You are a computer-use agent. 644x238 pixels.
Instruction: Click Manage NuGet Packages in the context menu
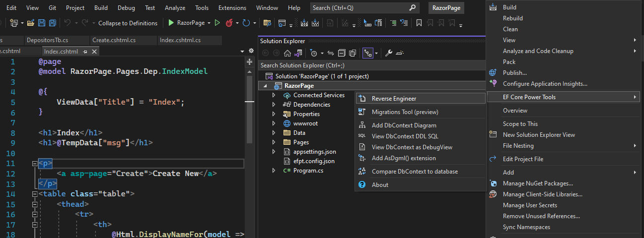(538, 183)
